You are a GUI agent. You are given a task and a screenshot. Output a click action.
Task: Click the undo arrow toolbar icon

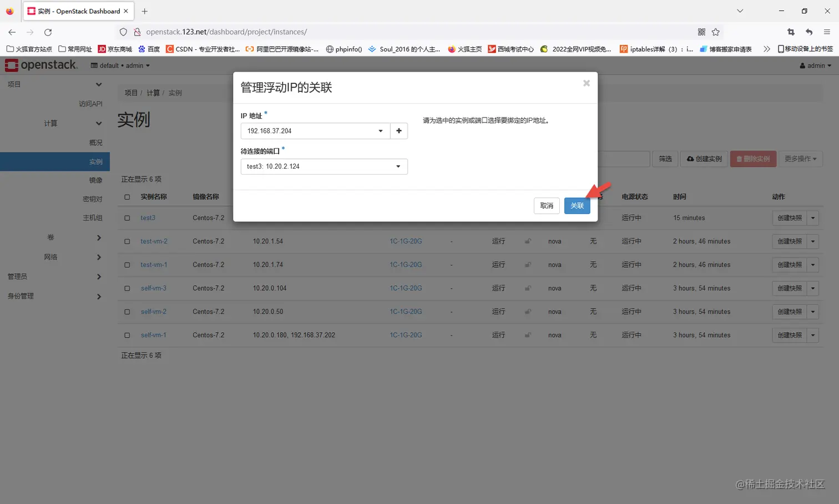point(809,32)
